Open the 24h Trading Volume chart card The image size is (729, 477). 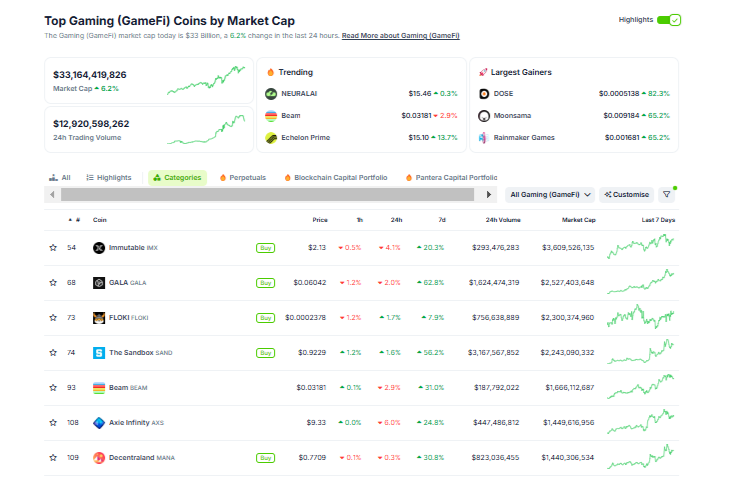149,130
